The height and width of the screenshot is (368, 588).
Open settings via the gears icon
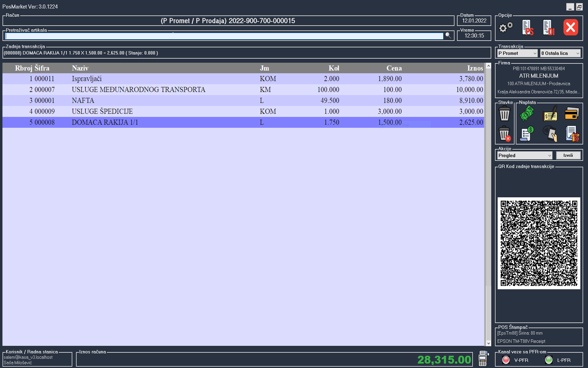[506, 28]
